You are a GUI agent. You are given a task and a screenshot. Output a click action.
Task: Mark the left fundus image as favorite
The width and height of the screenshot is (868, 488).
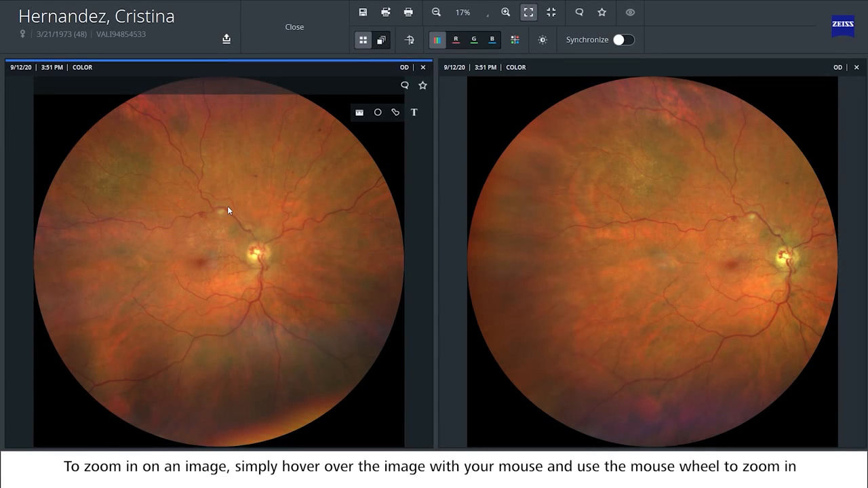tap(423, 85)
